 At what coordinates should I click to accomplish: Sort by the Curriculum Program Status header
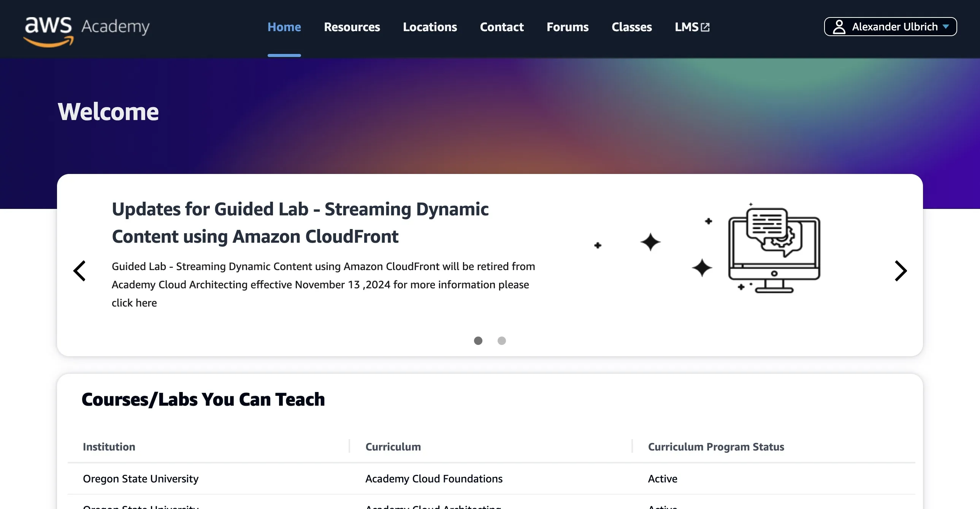click(715, 447)
